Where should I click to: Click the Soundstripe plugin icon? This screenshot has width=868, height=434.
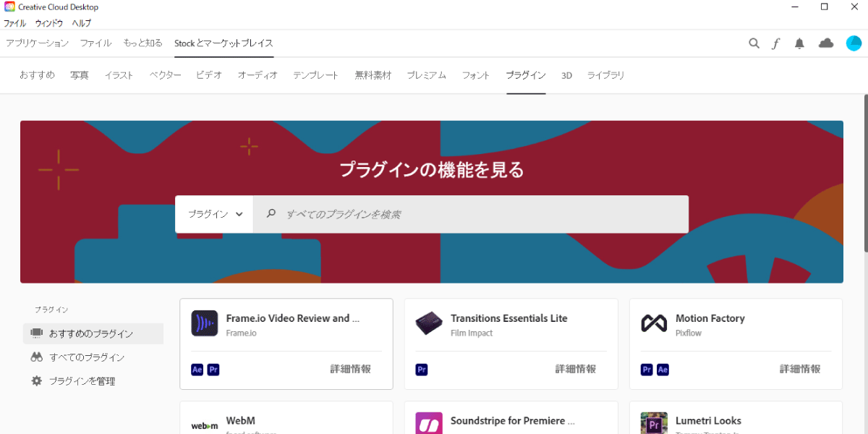click(429, 423)
